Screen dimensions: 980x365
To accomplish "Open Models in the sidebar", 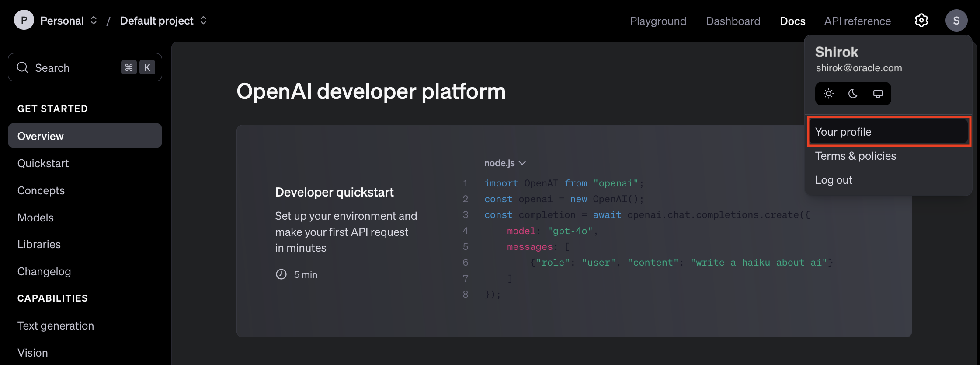I will (x=35, y=218).
